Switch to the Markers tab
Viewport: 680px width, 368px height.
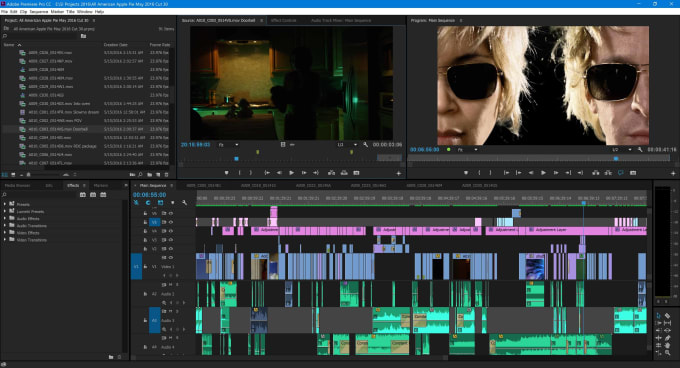coord(101,186)
